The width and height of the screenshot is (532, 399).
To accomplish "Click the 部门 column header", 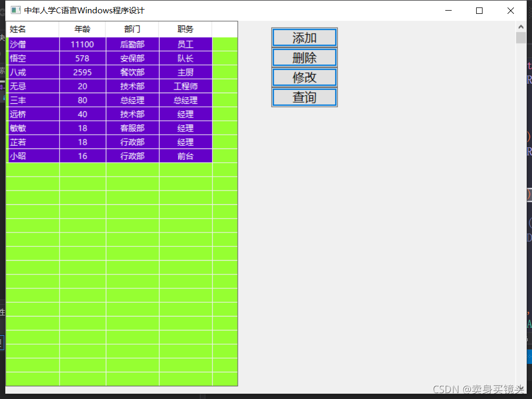I will click(132, 29).
